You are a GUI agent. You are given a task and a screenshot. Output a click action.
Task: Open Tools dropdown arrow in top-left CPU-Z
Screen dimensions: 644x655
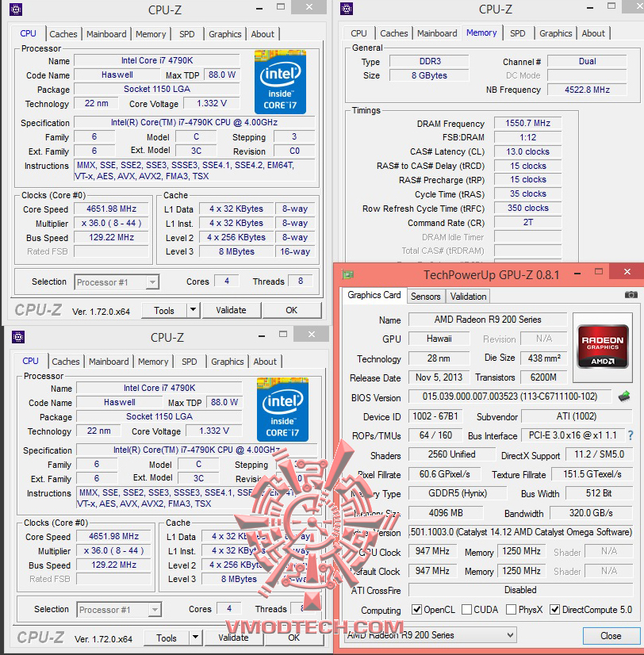click(x=193, y=310)
